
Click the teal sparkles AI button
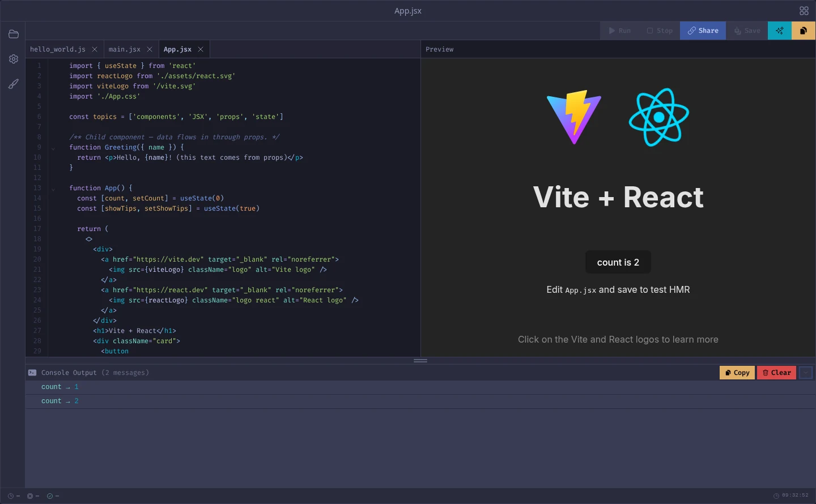click(780, 31)
